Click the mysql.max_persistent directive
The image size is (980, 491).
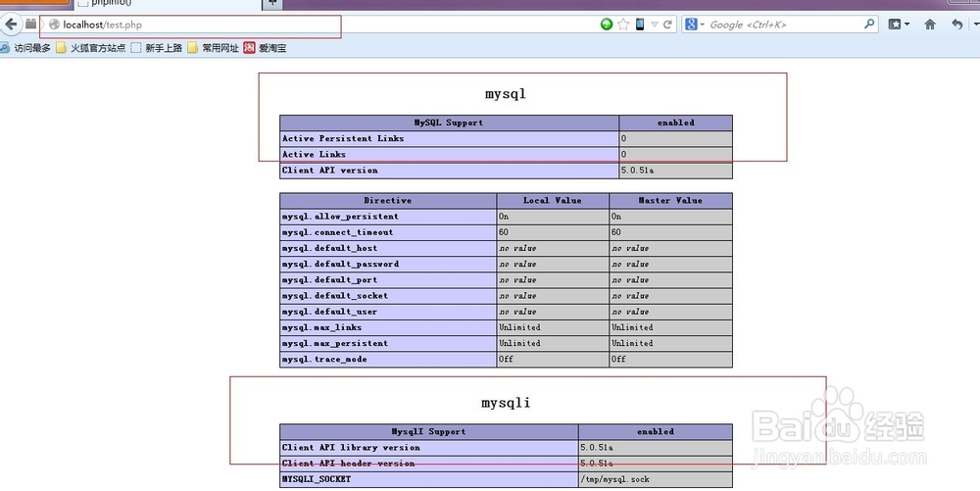click(x=335, y=344)
